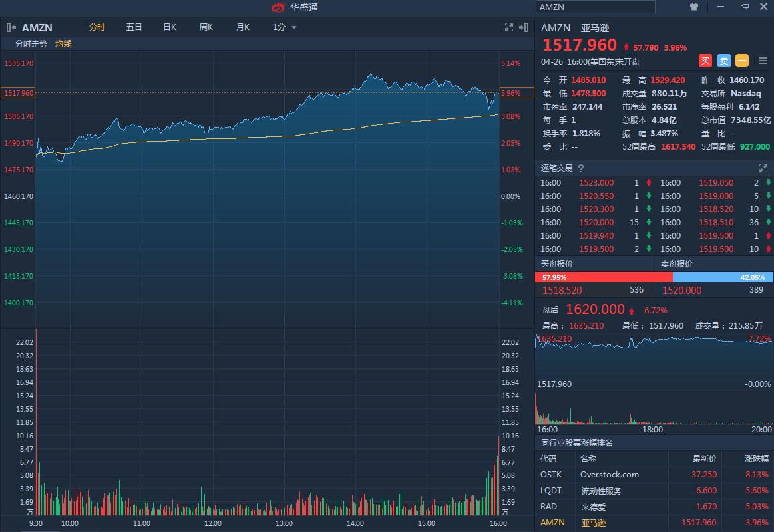
Task: Click the RAD 来德爱 row
Action: [608, 506]
